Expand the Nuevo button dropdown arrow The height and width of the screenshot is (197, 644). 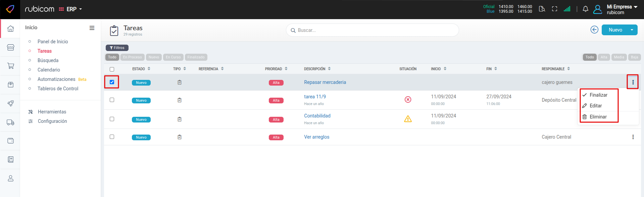[632, 30]
